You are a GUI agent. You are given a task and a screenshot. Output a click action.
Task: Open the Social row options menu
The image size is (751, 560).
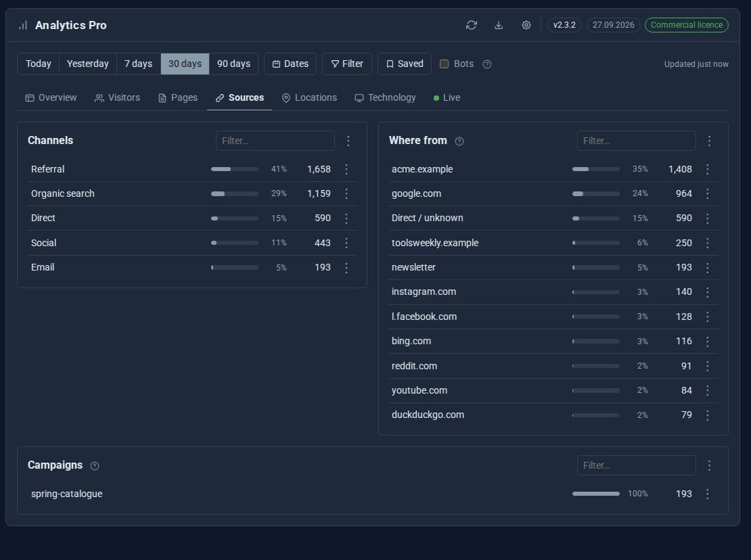pos(346,243)
